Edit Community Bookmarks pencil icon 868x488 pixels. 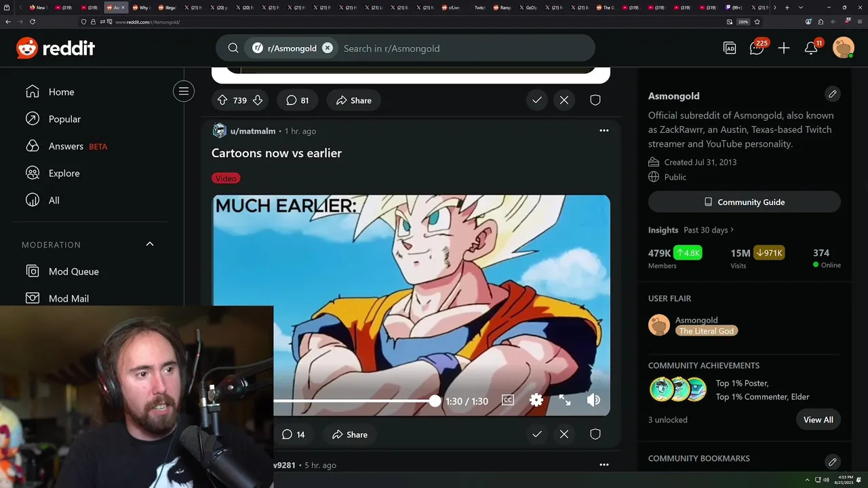(833, 462)
